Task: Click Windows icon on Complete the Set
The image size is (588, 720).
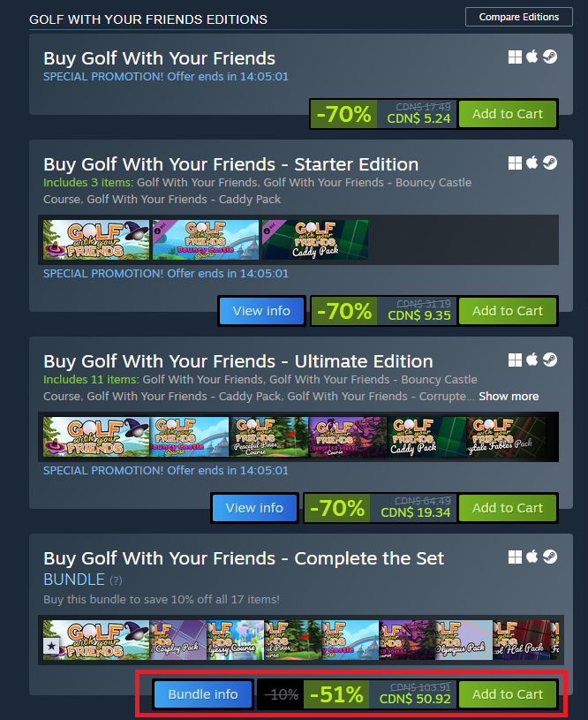Action: point(515,557)
